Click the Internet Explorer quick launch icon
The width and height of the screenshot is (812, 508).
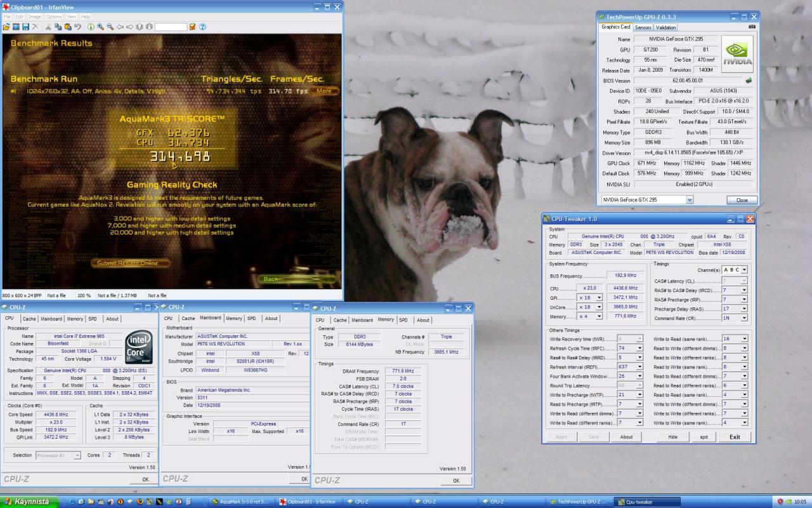[72, 502]
